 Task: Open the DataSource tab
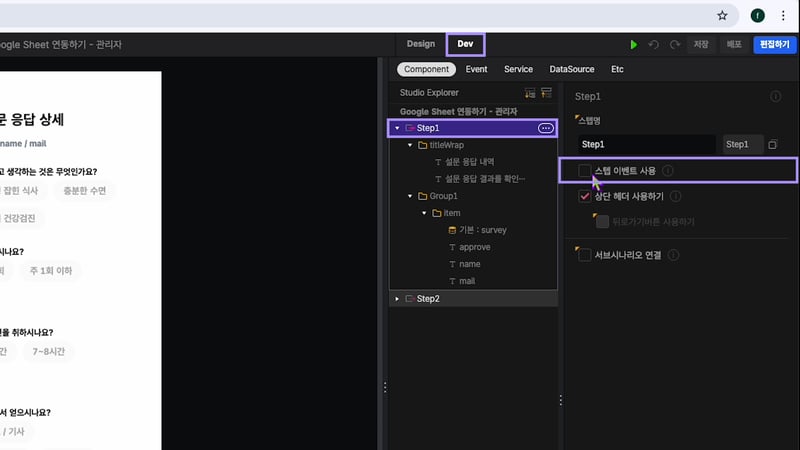571,69
